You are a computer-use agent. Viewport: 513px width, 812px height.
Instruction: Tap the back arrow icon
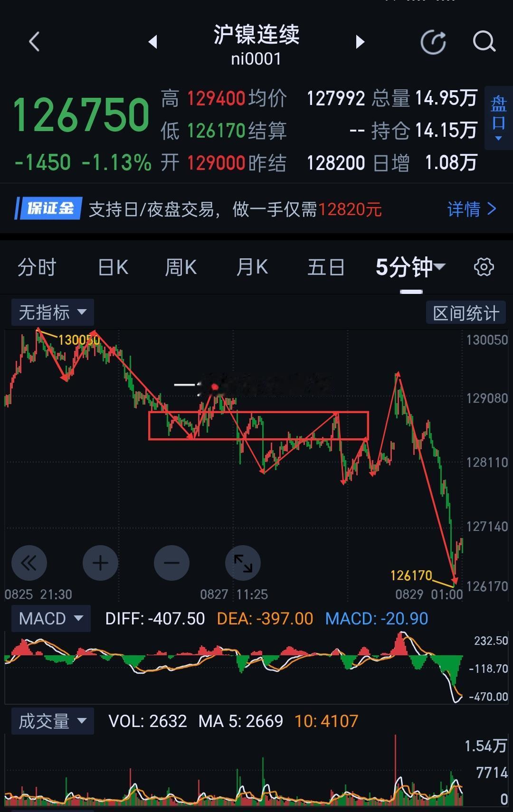[34, 42]
